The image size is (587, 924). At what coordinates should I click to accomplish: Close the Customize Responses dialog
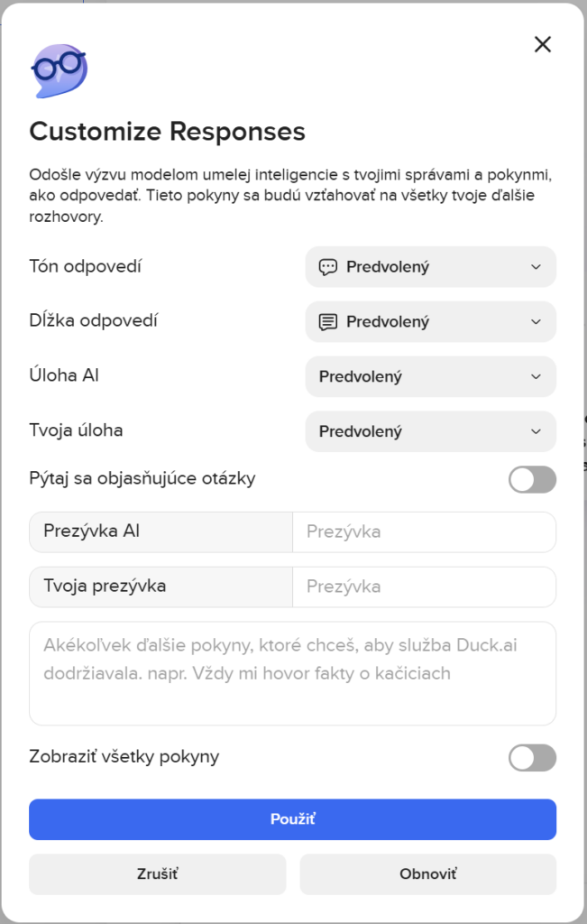pyautogui.click(x=543, y=43)
